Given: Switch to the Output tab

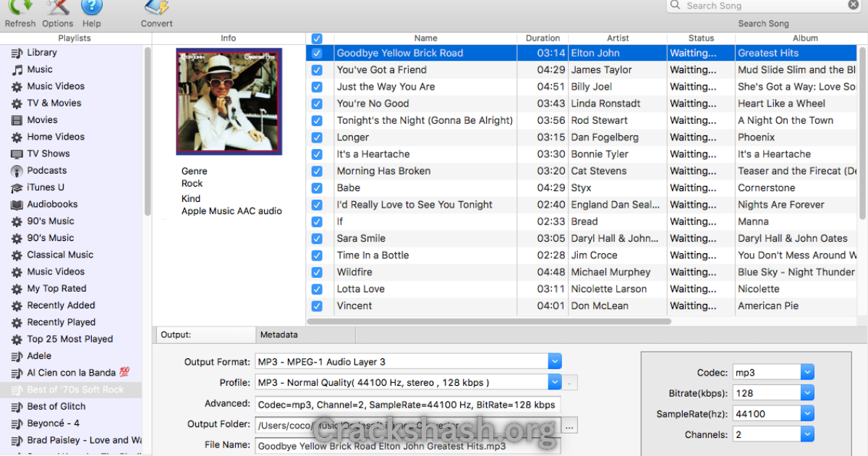Looking at the screenshot, I should 206,334.
